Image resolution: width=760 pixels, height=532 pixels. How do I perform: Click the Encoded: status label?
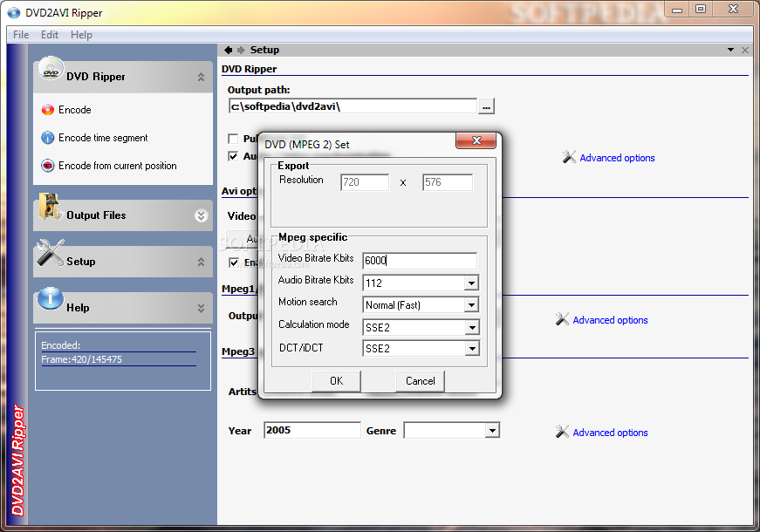[x=60, y=345]
